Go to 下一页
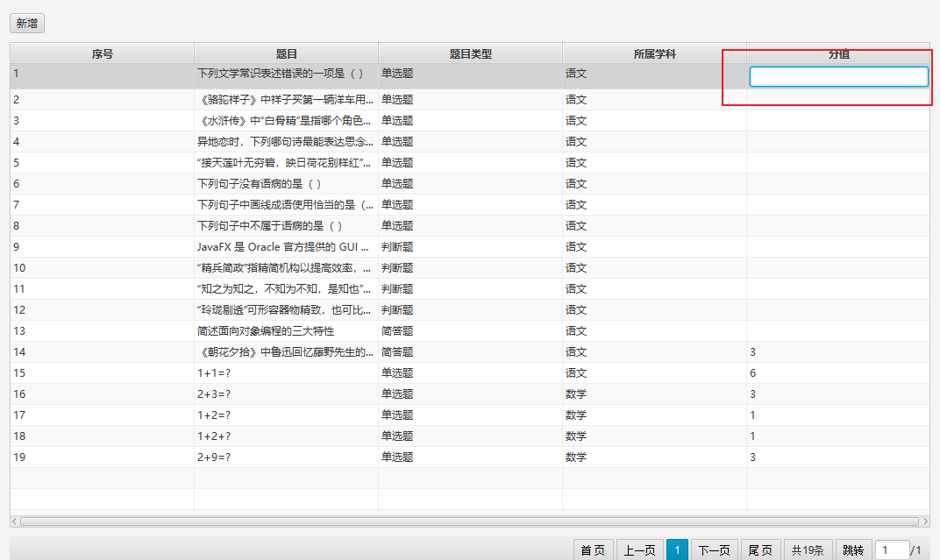The image size is (940, 560). coord(714,550)
